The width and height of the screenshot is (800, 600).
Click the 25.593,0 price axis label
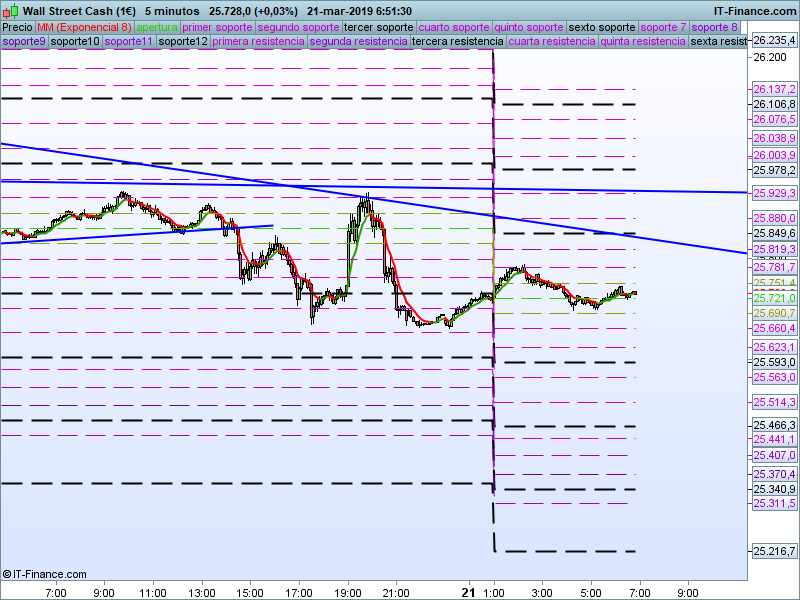point(774,362)
